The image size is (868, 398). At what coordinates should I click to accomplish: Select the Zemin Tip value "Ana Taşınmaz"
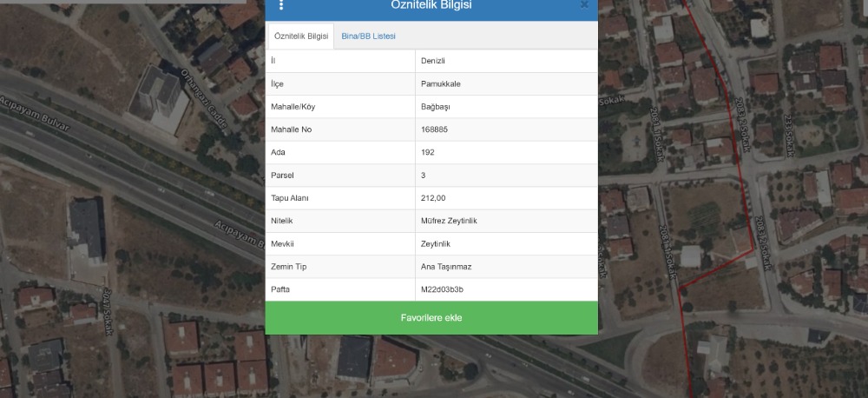[446, 267]
